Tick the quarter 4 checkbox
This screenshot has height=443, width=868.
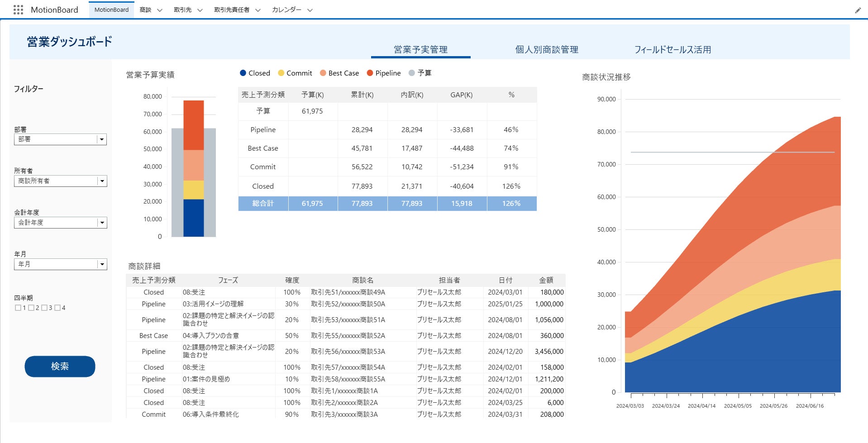pyautogui.click(x=57, y=308)
